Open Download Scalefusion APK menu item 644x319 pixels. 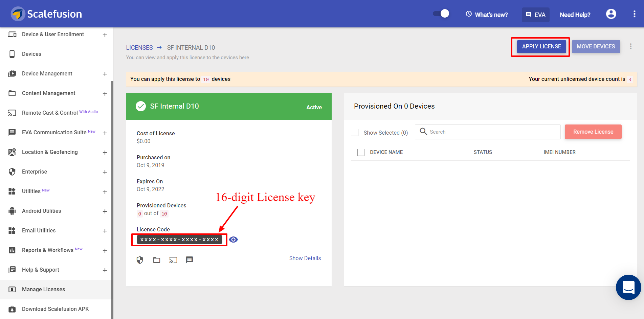(x=56, y=309)
